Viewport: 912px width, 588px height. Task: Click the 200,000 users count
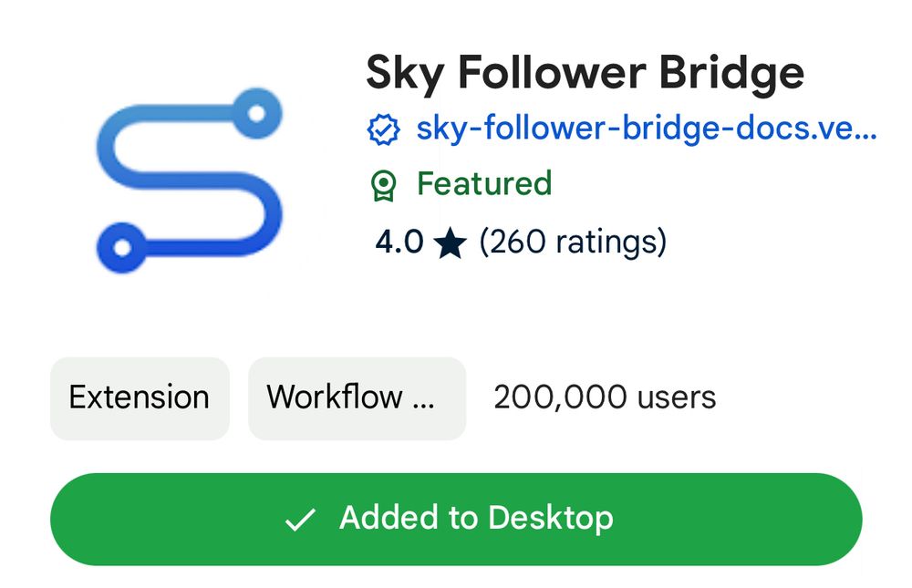click(x=605, y=397)
